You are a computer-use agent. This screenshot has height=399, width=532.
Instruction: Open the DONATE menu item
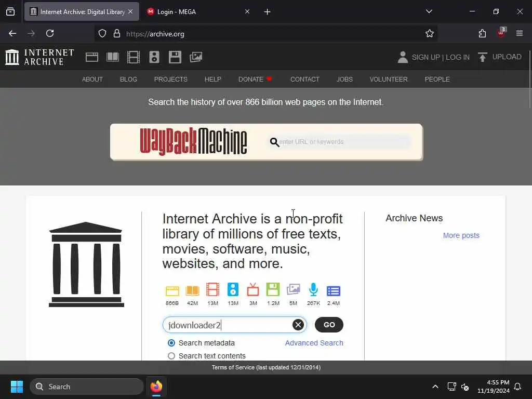255,79
